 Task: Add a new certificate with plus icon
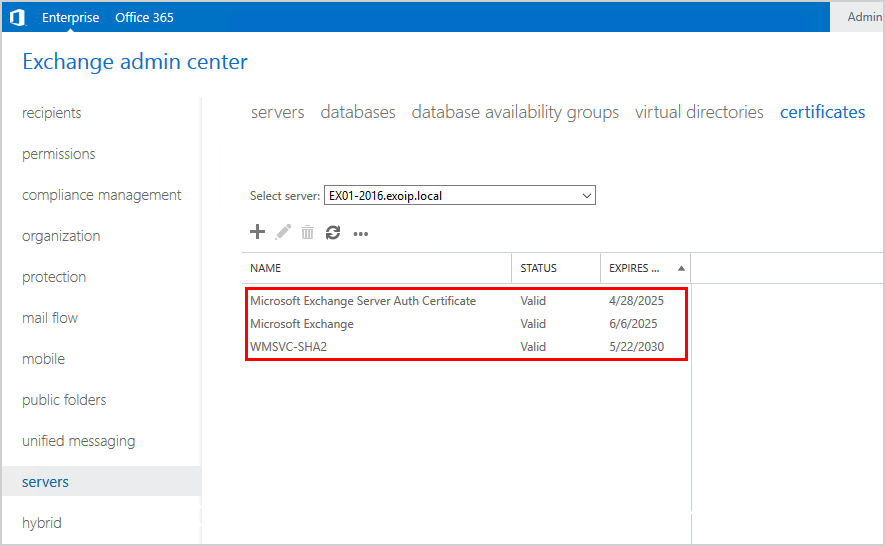tap(257, 232)
